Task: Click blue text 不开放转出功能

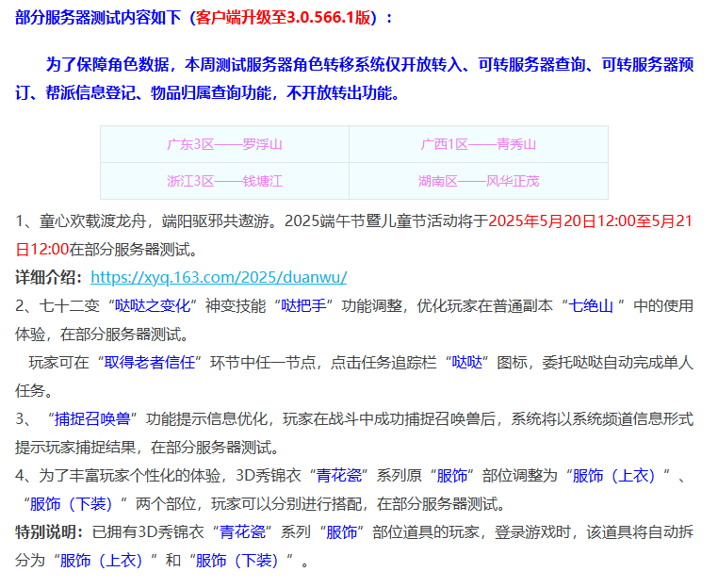Action: pos(339,93)
